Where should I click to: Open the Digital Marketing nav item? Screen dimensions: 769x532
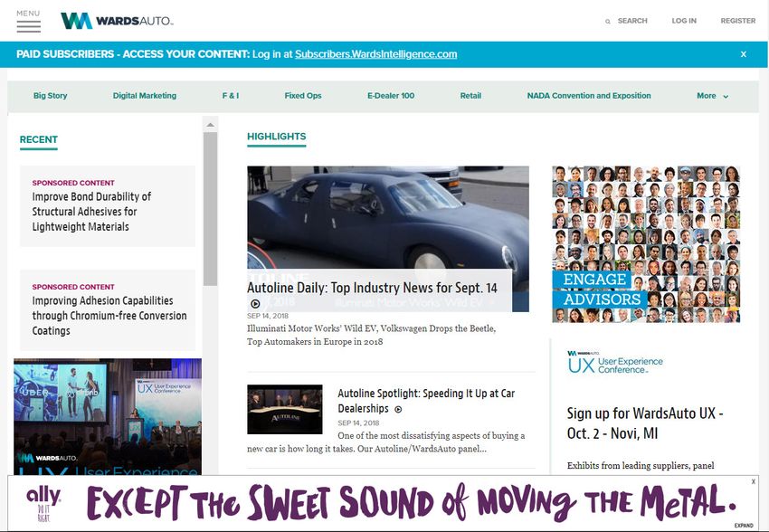click(145, 96)
